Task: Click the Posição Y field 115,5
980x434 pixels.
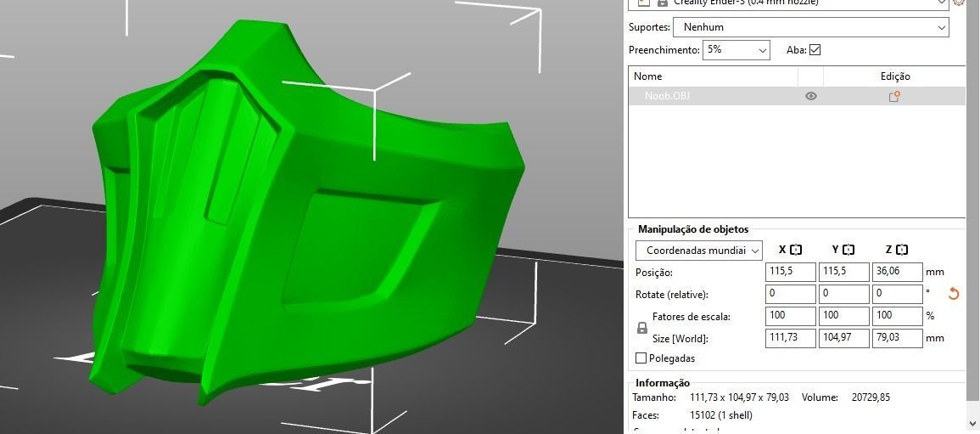Action: coord(843,272)
